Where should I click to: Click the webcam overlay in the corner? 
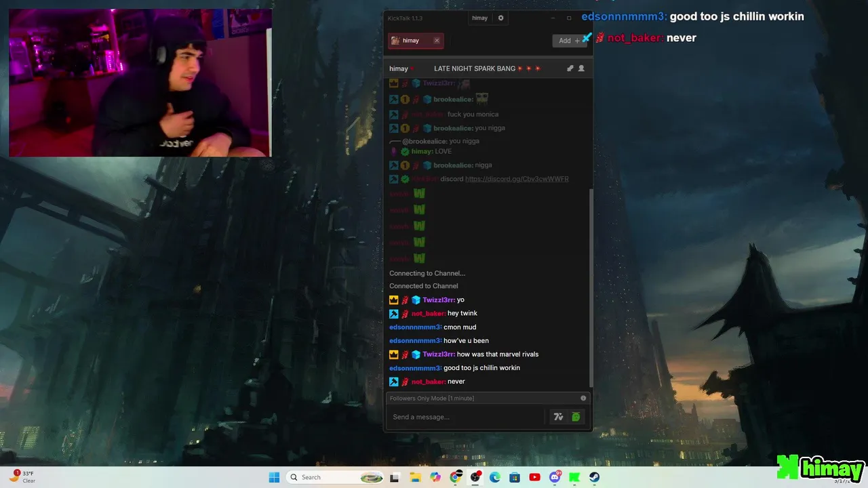(140, 83)
